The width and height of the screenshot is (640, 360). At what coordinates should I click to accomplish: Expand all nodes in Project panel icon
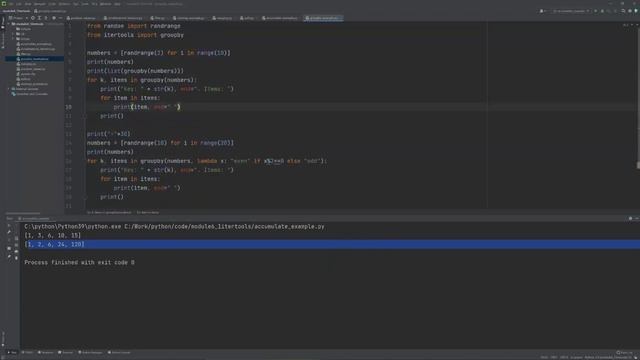pos(39,18)
